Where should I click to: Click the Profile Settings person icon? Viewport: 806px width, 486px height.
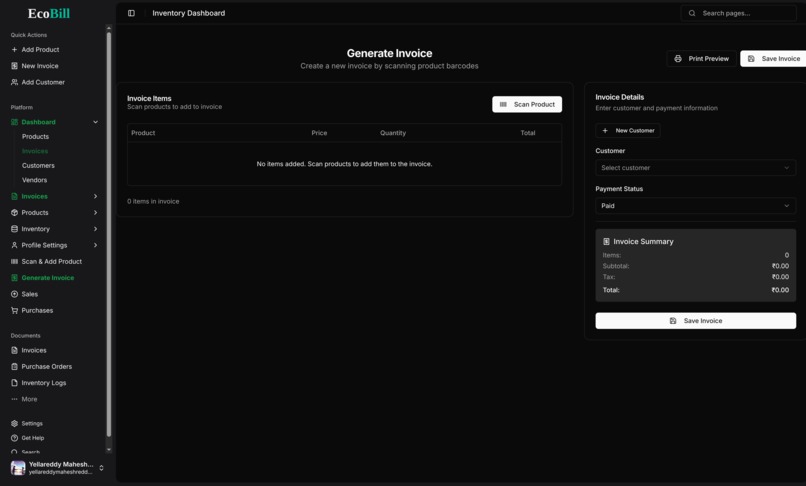(14, 245)
